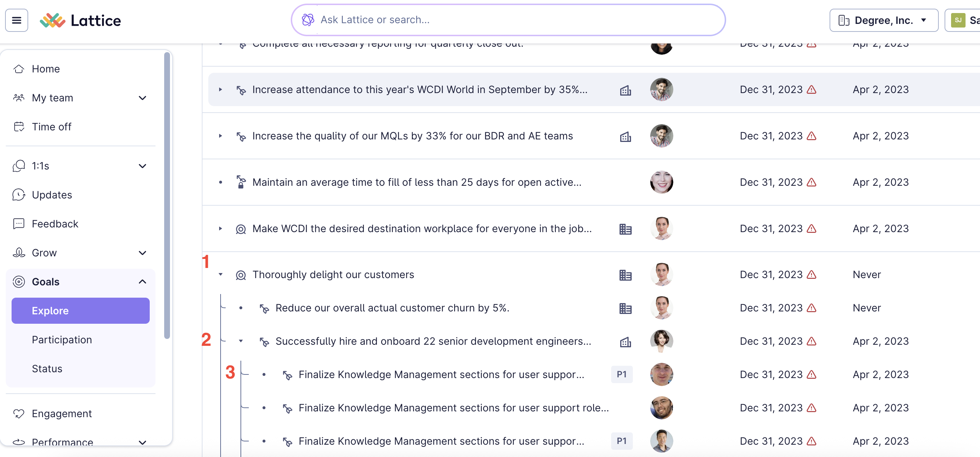
Task: Collapse the Goals sidebar section
Action: [x=142, y=282]
